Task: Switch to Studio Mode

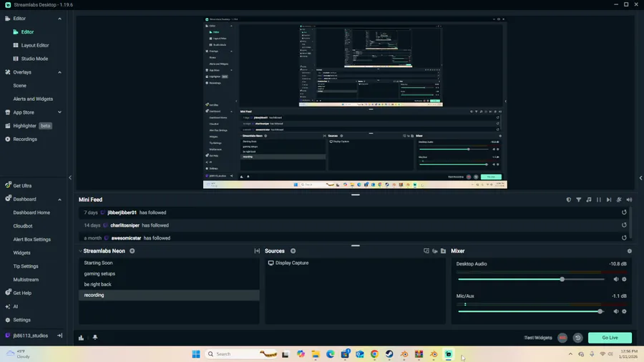Action: (34, 59)
